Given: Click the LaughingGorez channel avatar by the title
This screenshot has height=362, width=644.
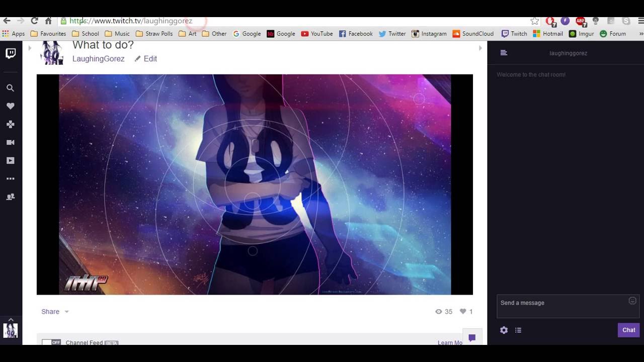Looking at the screenshot, I should pyautogui.click(x=52, y=52).
